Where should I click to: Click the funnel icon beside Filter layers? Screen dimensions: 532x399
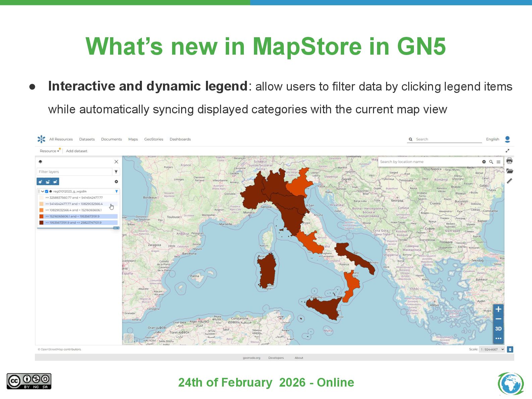[x=116, y=172]
